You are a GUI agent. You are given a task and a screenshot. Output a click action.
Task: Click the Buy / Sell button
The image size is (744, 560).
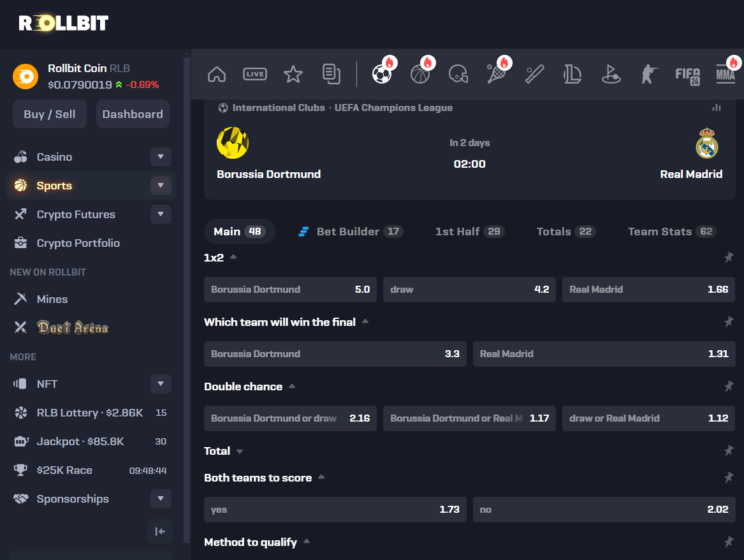click(50, 114)
